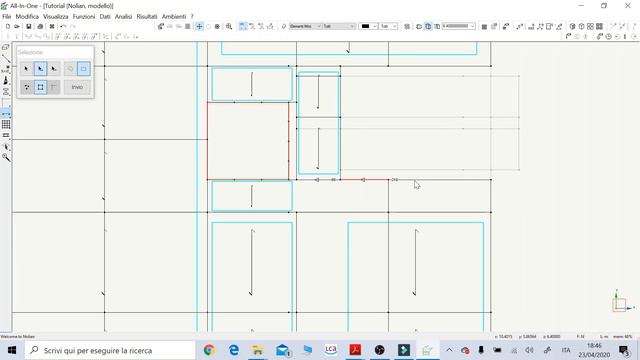Toggle the highlighted arrow selection mode in Selezione
640x360 pixels.
[40, 69]
